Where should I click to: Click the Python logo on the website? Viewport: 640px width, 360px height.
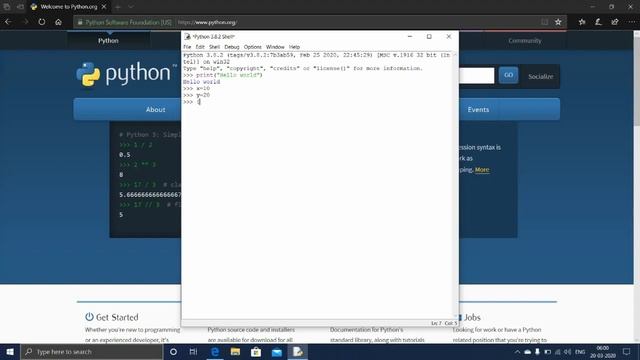click(x=126, y=74)
